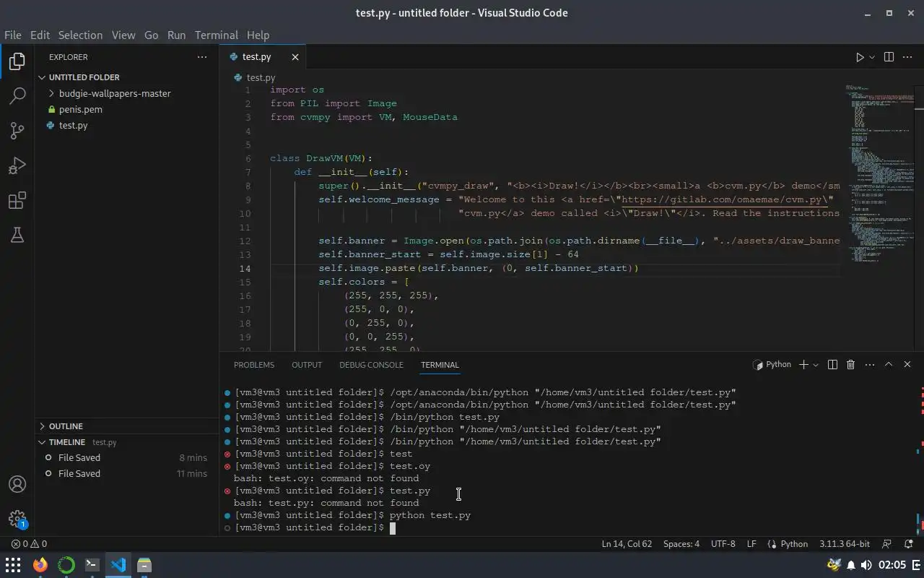This screenshot has height=578, width=924.
Task: Open errors and warnings in status bar
Action: [x=29, y=544]
